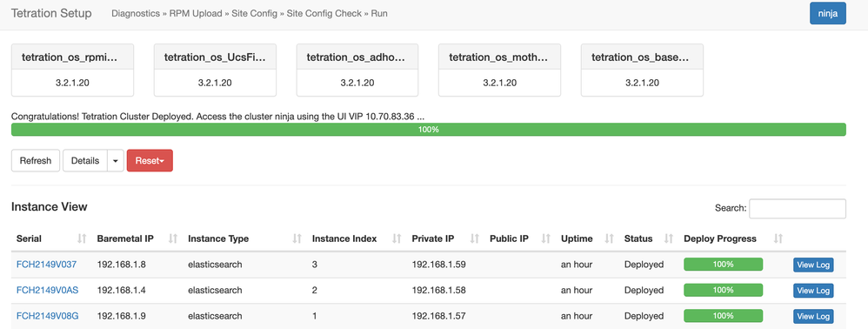
Task: Click the overall 100% deployment progress bar
Action: click(x=429, y=130)
